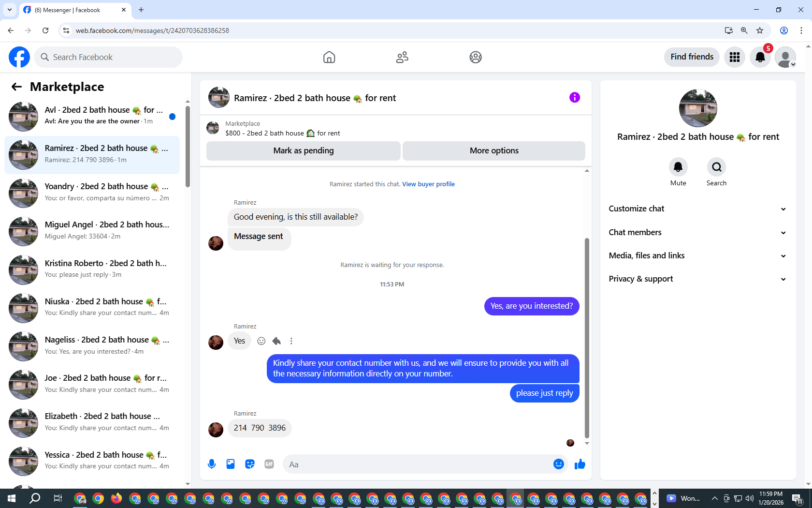Click the listing thumbnail in chat header
The image size is (812, 508).
tap(219, 98)
